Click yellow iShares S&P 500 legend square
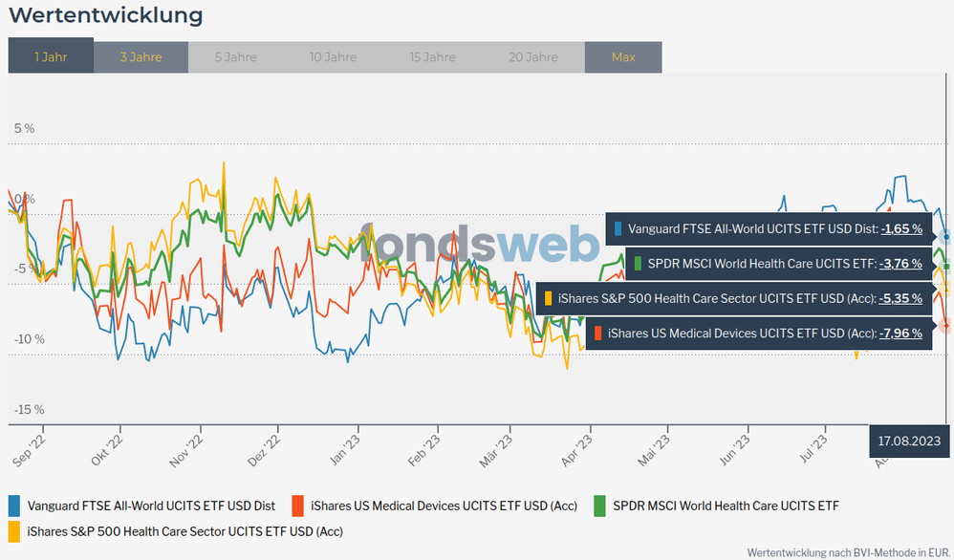Screen dimensions: 954x560 tap(14, 530)
